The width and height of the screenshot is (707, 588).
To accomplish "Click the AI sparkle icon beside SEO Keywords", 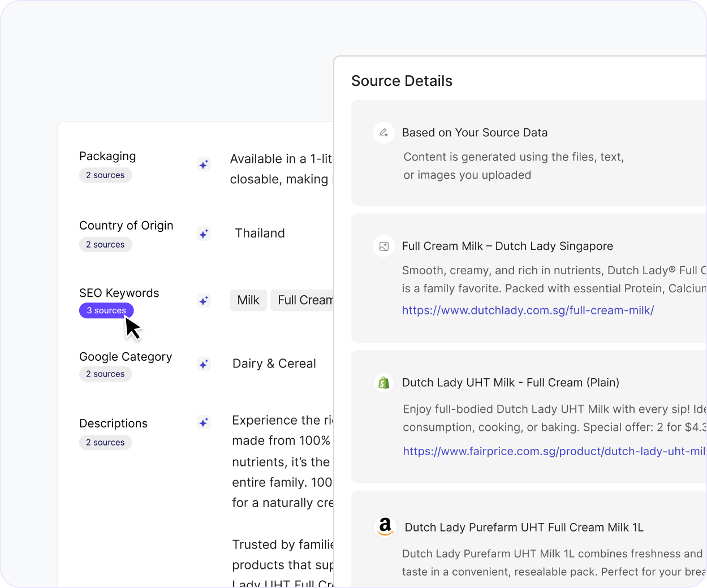I will [x=204, y=300].
